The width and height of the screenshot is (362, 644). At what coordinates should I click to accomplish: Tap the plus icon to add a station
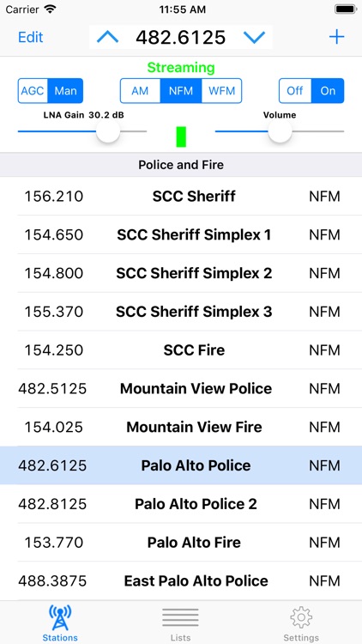coord(336,38)
